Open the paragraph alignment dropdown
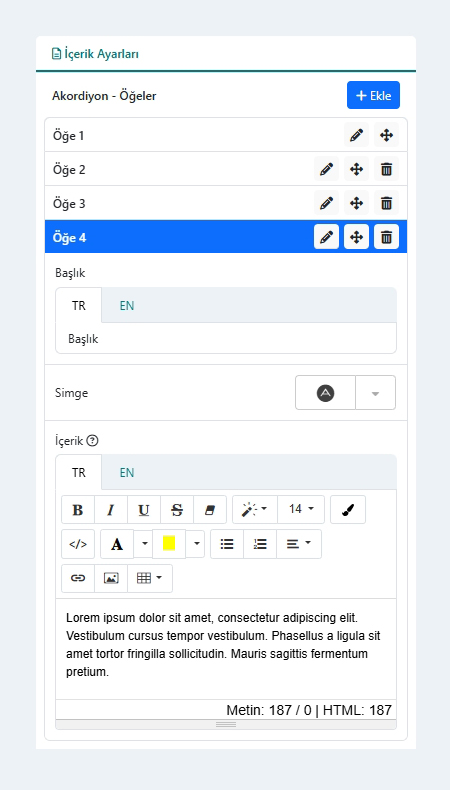 (299, 544)
